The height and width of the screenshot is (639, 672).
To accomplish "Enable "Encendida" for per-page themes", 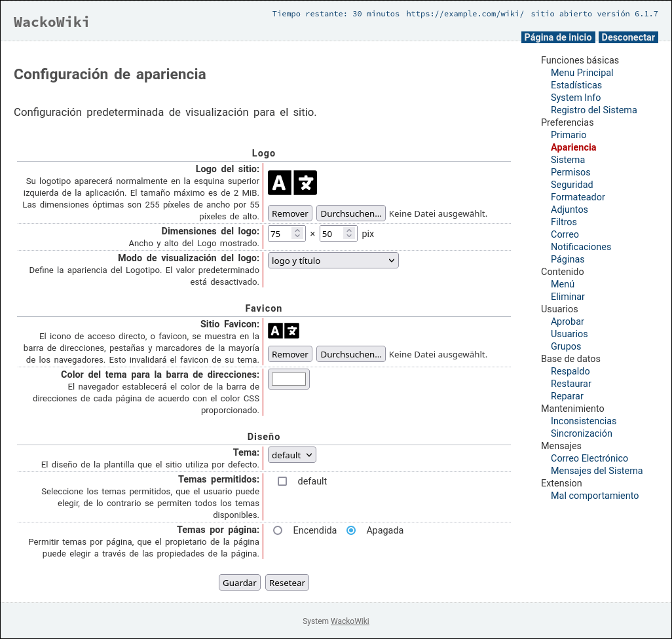I will [278, 530].
